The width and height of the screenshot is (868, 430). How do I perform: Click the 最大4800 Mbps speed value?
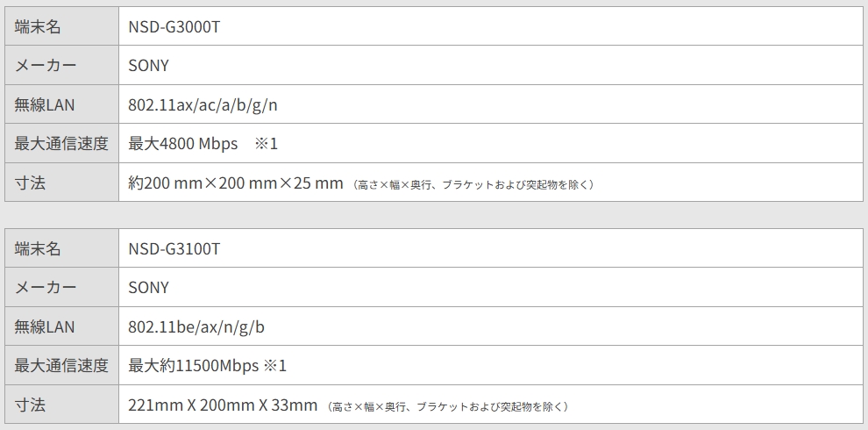point(183,143)
